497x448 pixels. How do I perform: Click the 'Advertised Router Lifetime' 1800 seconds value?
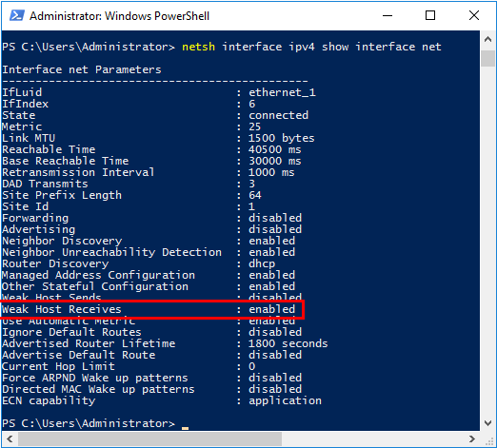click(288, 343)
